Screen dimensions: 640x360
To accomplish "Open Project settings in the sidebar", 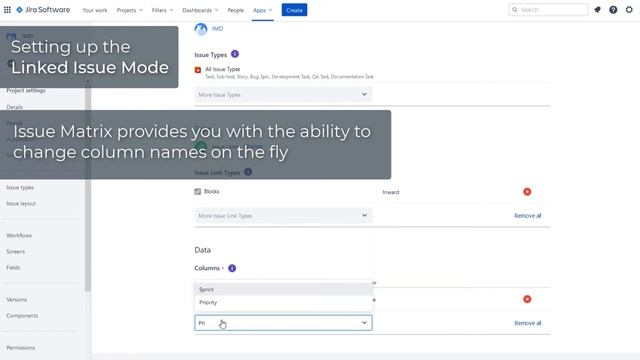I will [26, 90].
